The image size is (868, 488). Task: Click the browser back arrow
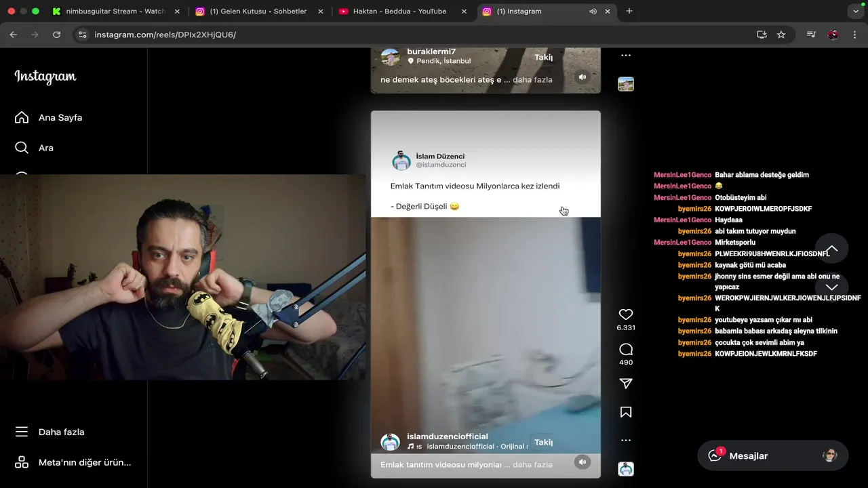pos(14,35)
